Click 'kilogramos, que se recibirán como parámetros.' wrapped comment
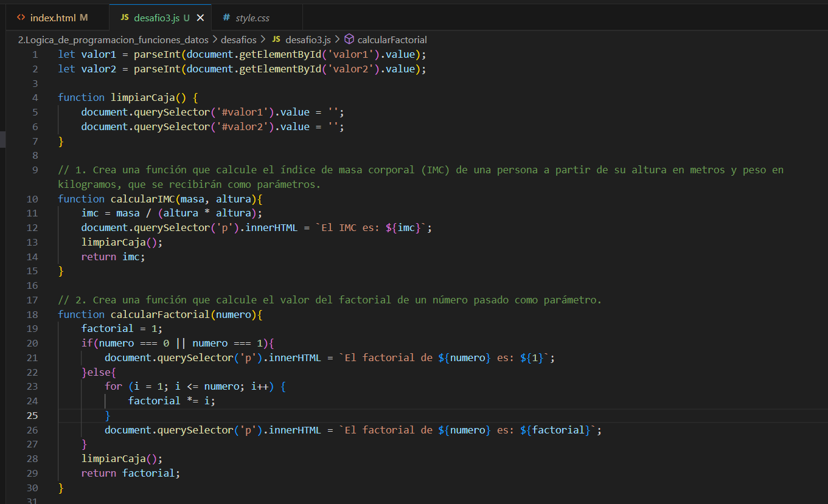 point(189,184)
